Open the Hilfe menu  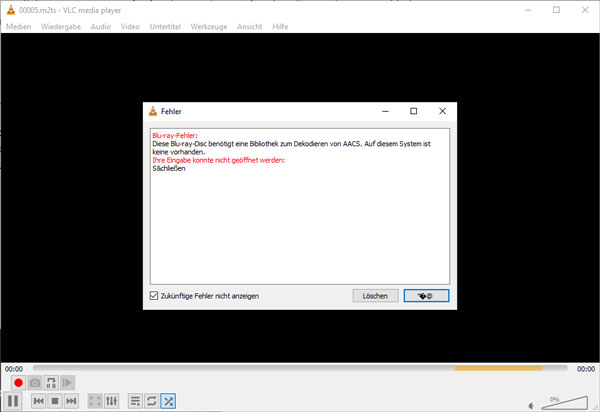280,26
